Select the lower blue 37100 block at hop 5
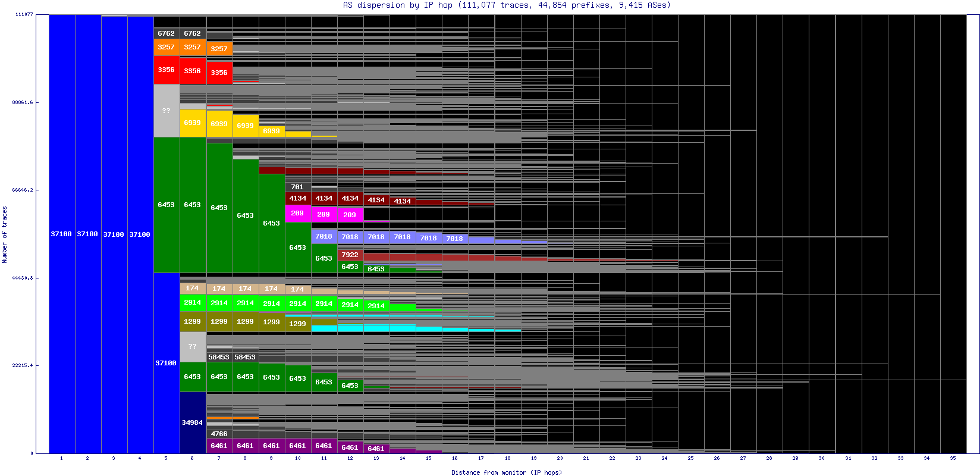 (167, 363)
